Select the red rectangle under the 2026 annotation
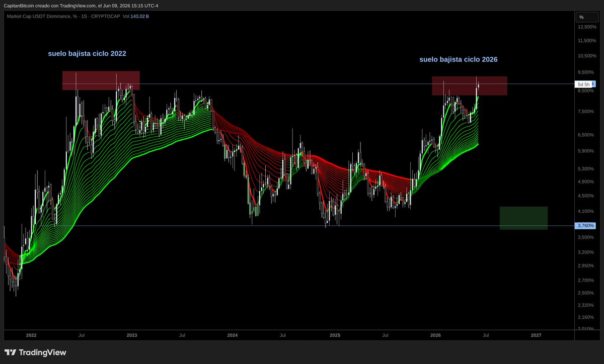Viewport: 604px width, 364px height. pyautogui.click(x=469, y=86)
